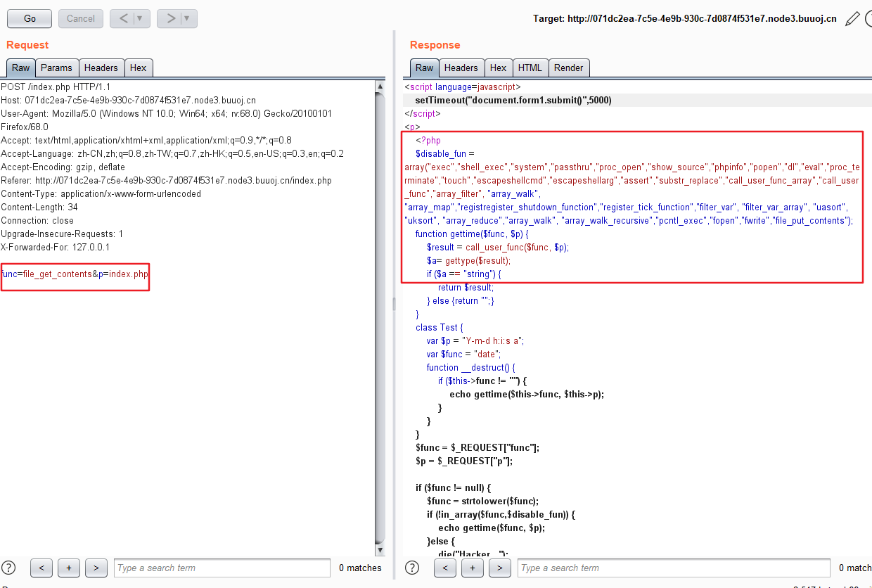Open the history back dropdown arrow
The height and width of the screenshot is (588, 872).
click(141, 18)
